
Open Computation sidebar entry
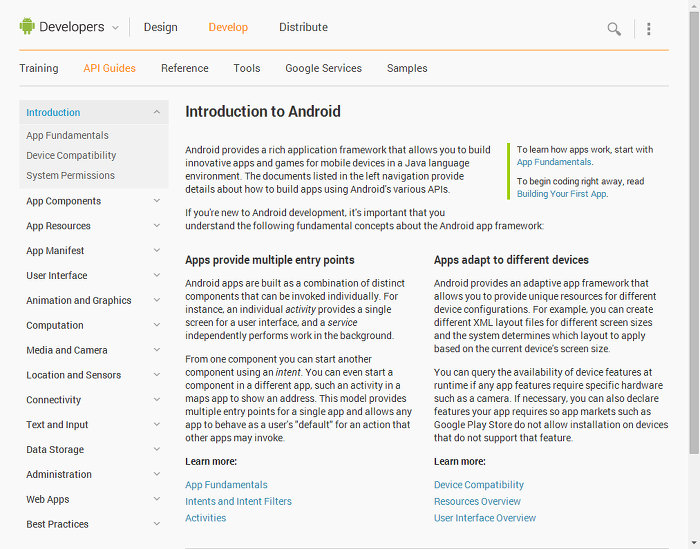[55, 325]
